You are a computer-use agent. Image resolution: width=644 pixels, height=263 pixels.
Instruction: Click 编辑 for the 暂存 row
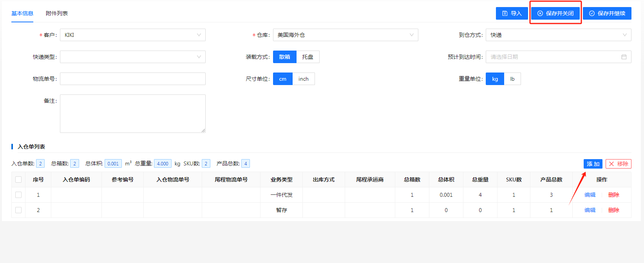590,210
